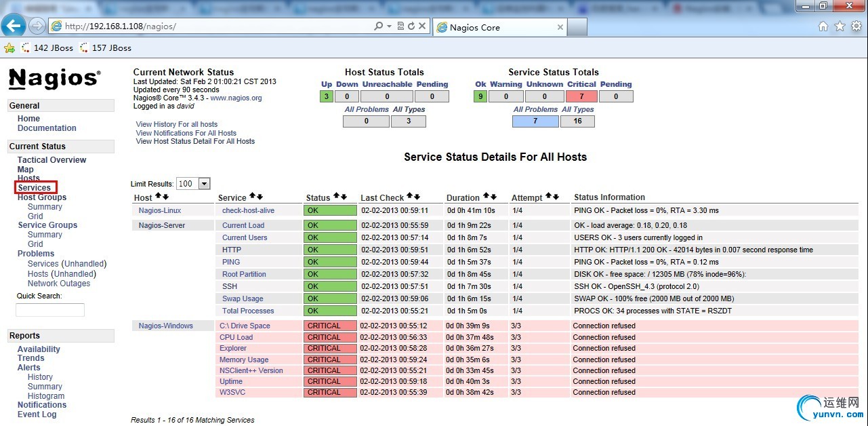Image resolution: width=868 pixels, height=426 pixels.
Task: Open the Swap Usage service link
Action: point(243,298)
